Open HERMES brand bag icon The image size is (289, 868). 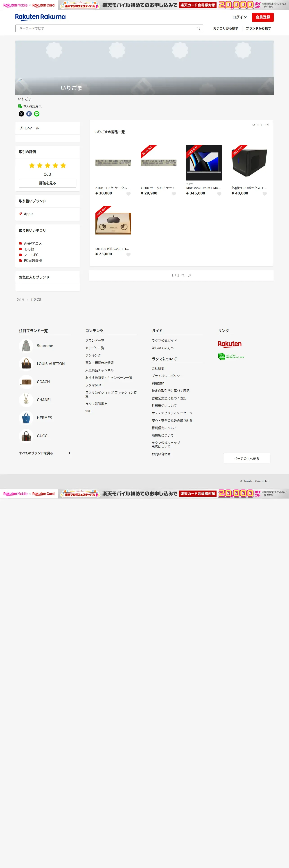pyautogui.click(x=26, y=418)
